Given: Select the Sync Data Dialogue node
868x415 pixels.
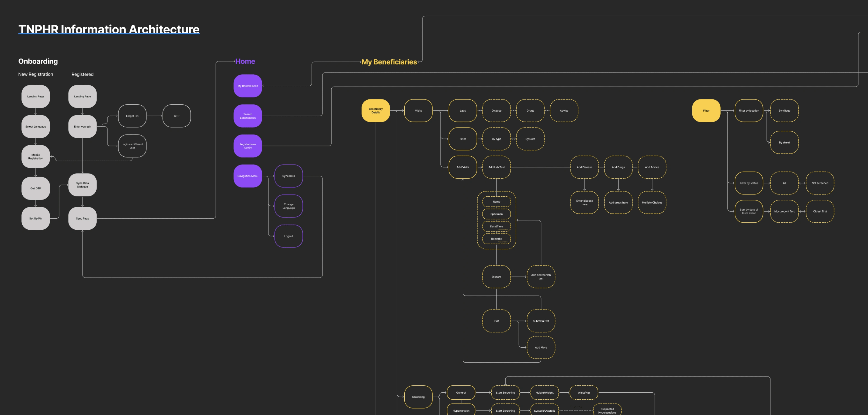Looking at the screenshot, I should 83,185.
